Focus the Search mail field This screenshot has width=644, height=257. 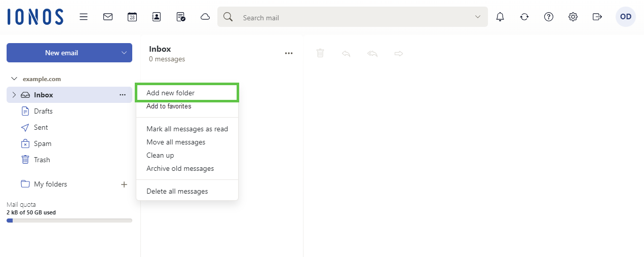click(x=355, y=17)
